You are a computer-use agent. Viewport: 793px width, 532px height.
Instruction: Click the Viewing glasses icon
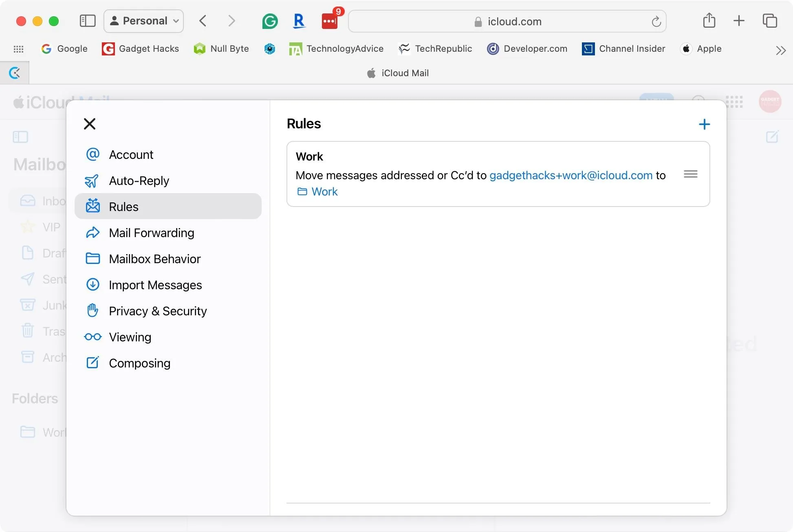point(93,337)
